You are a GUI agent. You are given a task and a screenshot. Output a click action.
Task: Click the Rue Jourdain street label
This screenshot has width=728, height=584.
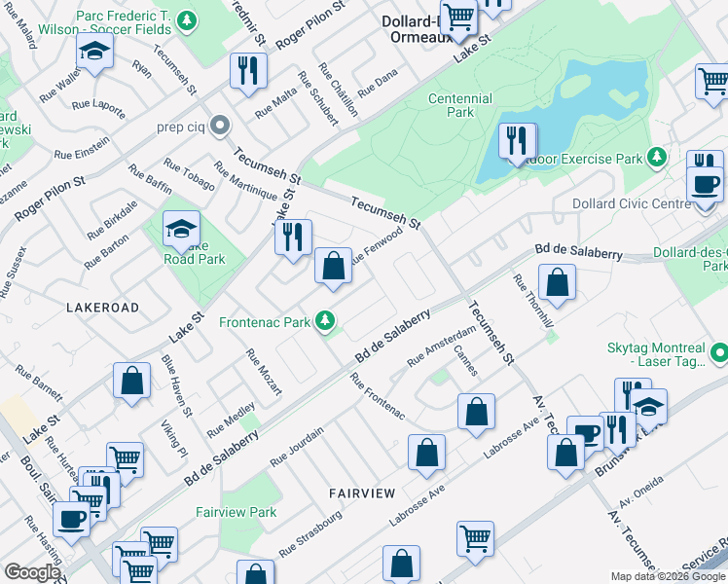tap(297, 447)
